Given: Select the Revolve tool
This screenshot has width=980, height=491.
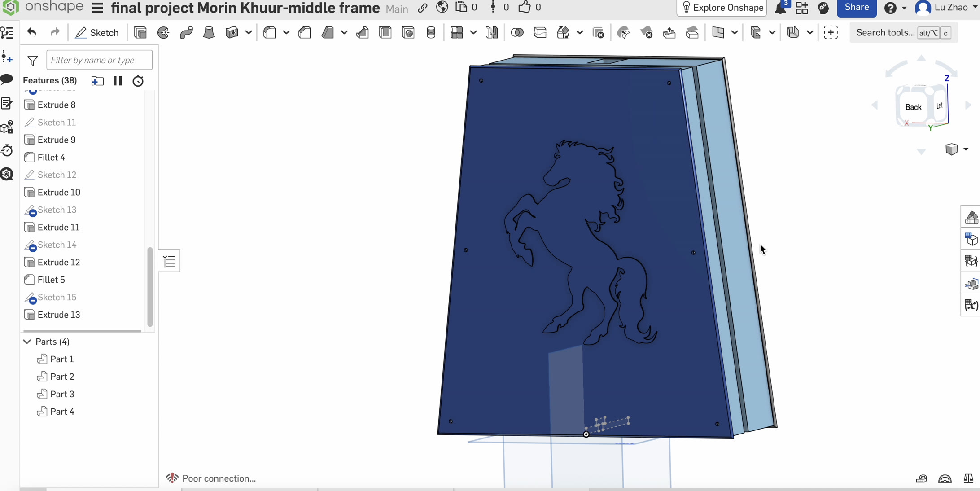Looking at the screenshot, I should pos(163,32).
